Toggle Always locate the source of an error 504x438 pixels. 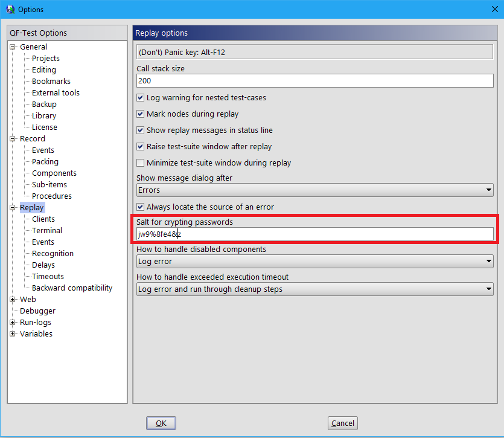[x=141, y=207]
